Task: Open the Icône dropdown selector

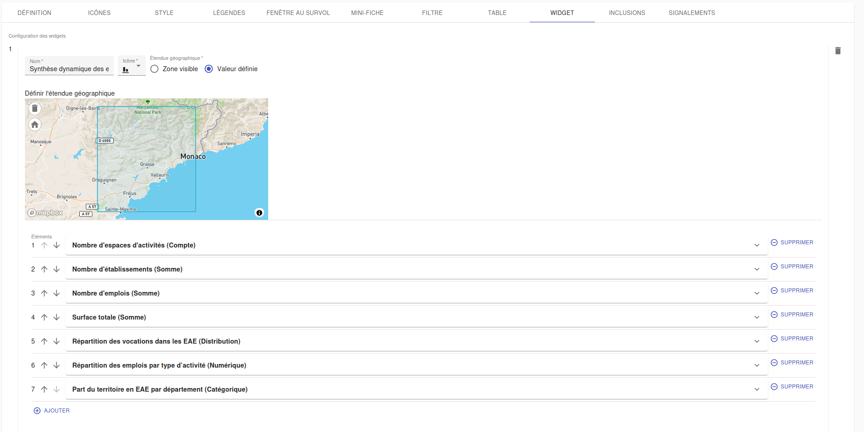Action: point(132,66)
